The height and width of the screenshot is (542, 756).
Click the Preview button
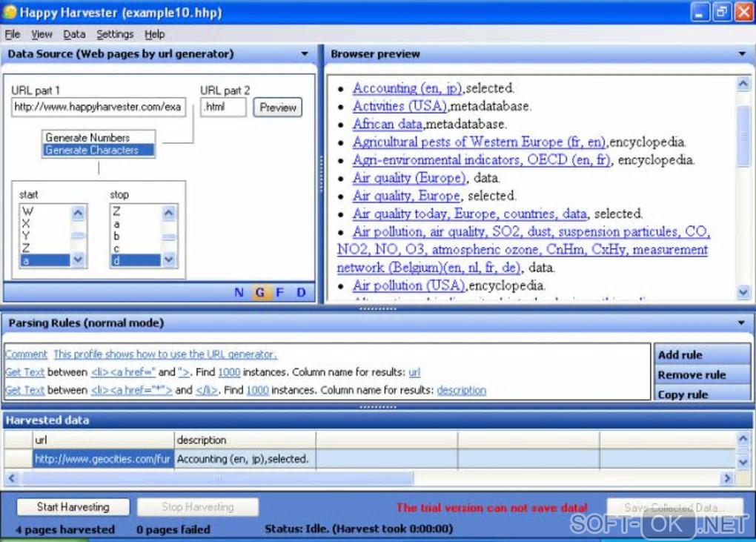(278, 107)
